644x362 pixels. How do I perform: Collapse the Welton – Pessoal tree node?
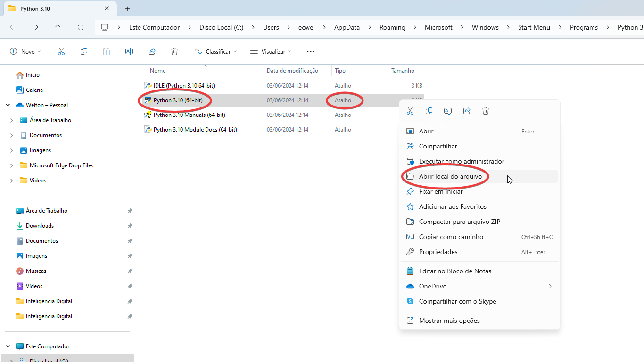[x=8, y=105]
